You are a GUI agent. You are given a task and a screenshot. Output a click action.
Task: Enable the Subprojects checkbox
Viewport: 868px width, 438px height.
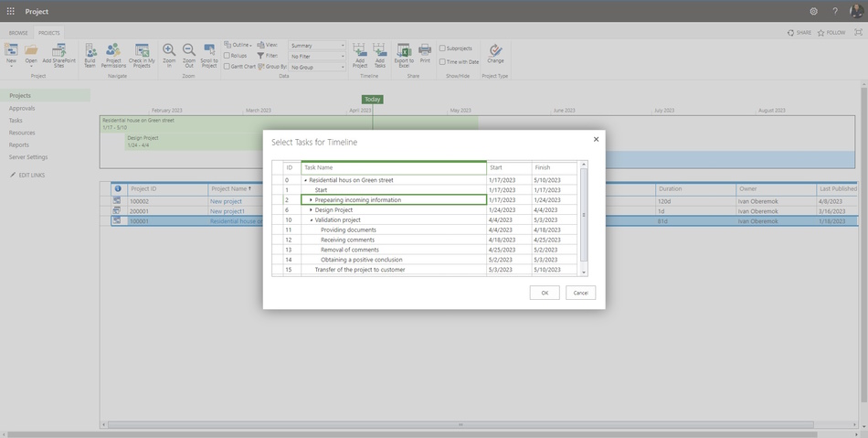442,48
